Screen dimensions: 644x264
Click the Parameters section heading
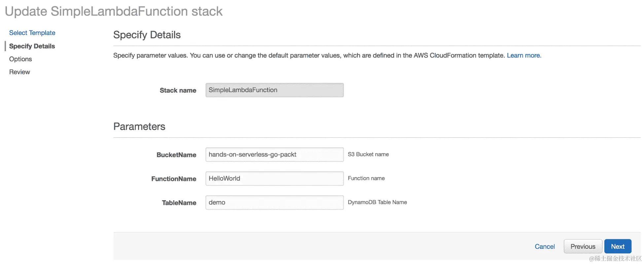(139, 126)
